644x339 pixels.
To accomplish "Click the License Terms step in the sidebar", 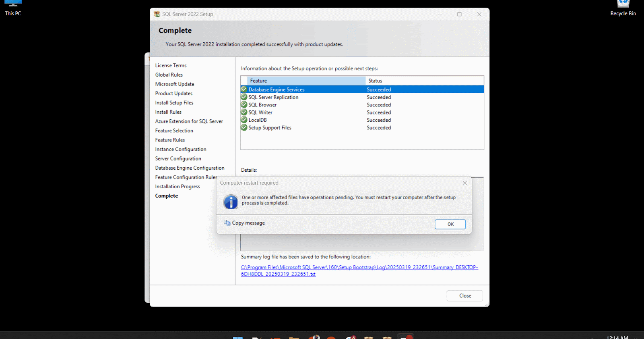I will pos(171,66).
